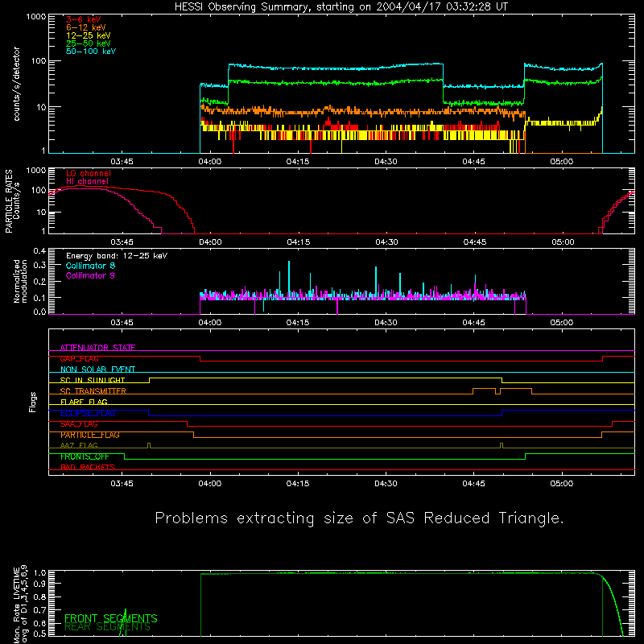This screenshot has width=644, height=644.
Task: Click the PARTICLE_FLAG label
Action: click(90, 435)
